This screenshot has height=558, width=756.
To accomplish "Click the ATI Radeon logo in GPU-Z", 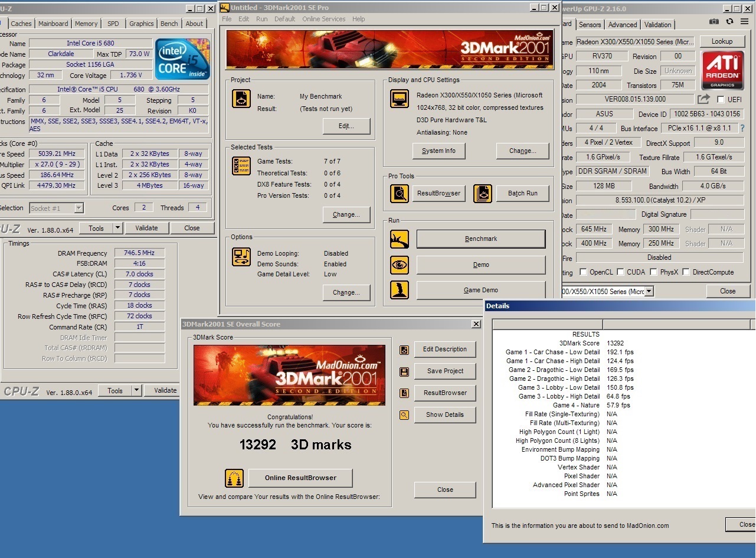I will tap(722, 70).
